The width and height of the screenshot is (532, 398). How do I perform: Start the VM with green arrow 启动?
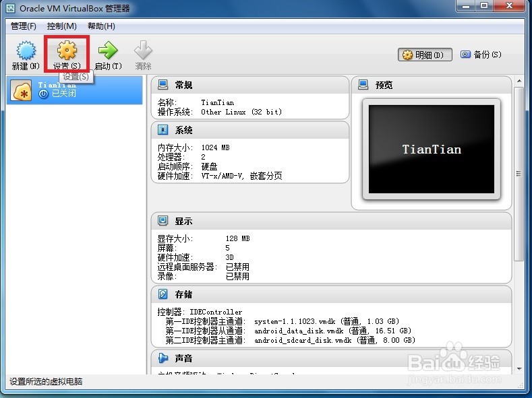[x=108, y=50]
